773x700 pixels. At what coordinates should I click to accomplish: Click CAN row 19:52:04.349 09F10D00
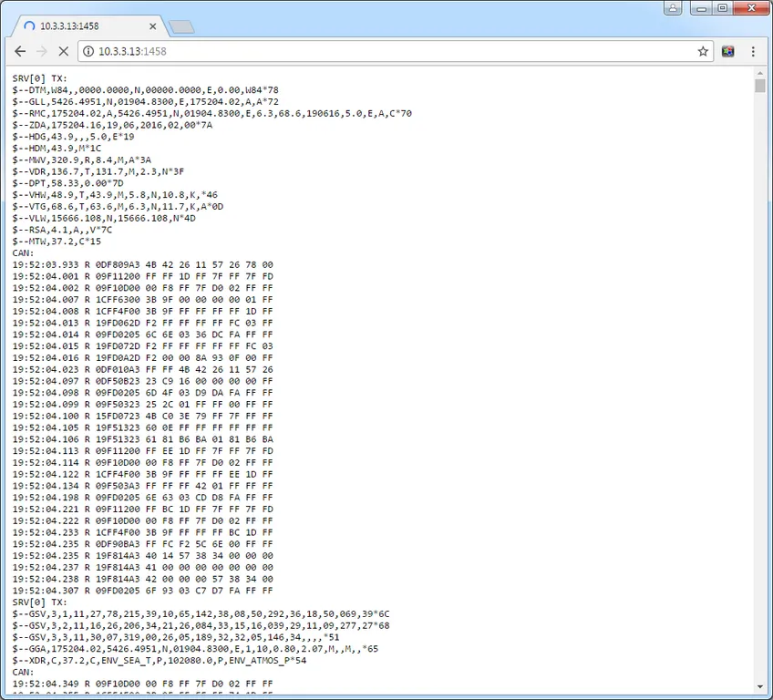142,684
